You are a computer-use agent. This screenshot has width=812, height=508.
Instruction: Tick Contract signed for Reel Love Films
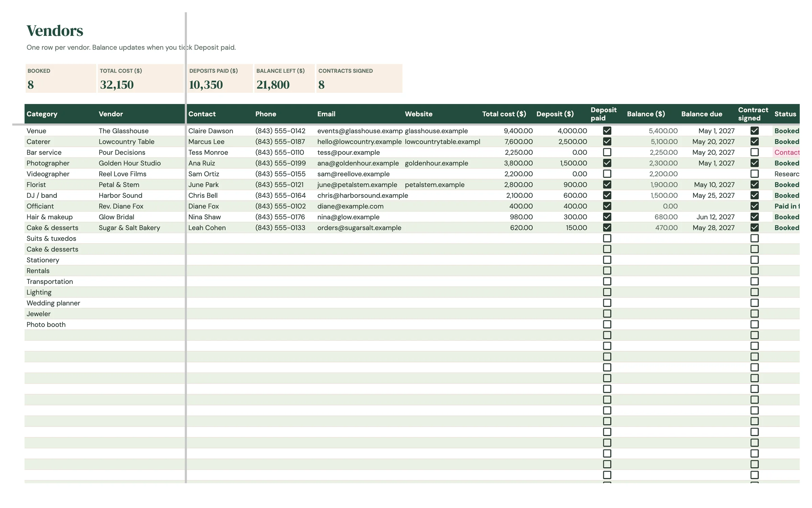[754, 174]
